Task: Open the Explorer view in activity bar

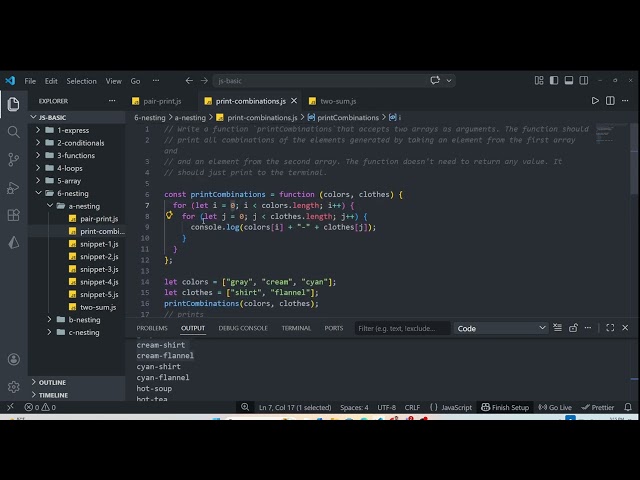Action: pyautogui.click(x=13, y=104)
